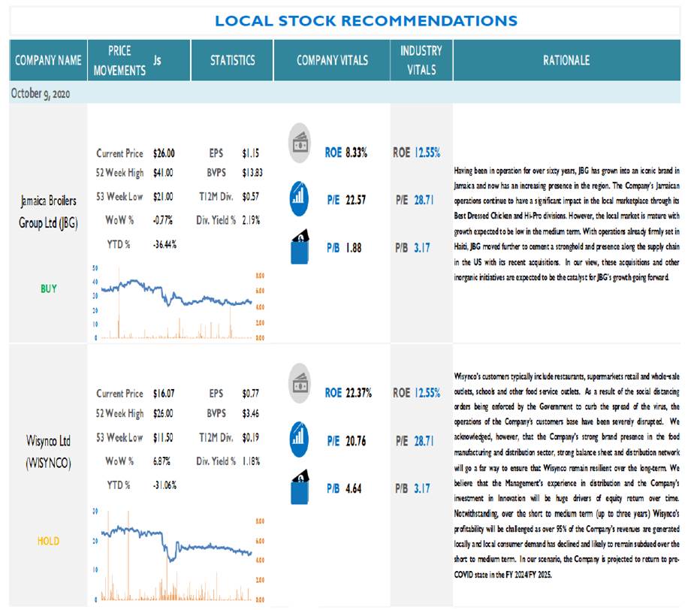Select JBG's company 'P/B 1.88' figure
Viewport: 700px width, 610px height.
click(x=344, y=248)
